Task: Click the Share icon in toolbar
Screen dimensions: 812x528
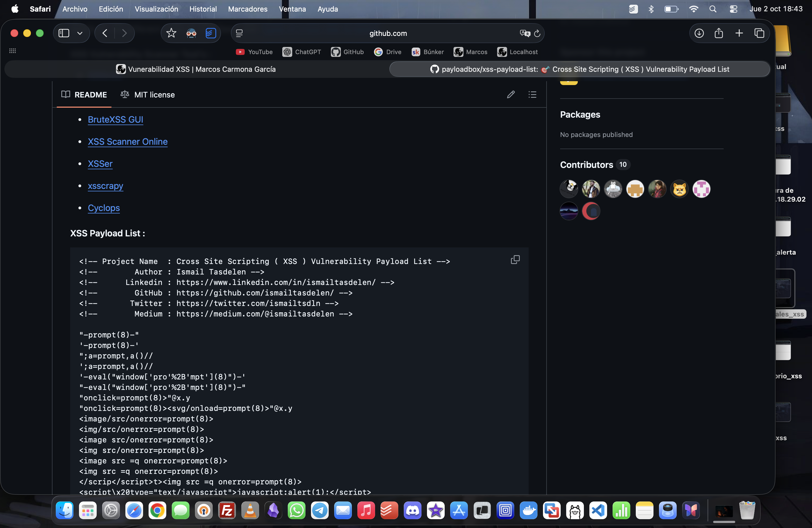Action: tap(719, 33)
